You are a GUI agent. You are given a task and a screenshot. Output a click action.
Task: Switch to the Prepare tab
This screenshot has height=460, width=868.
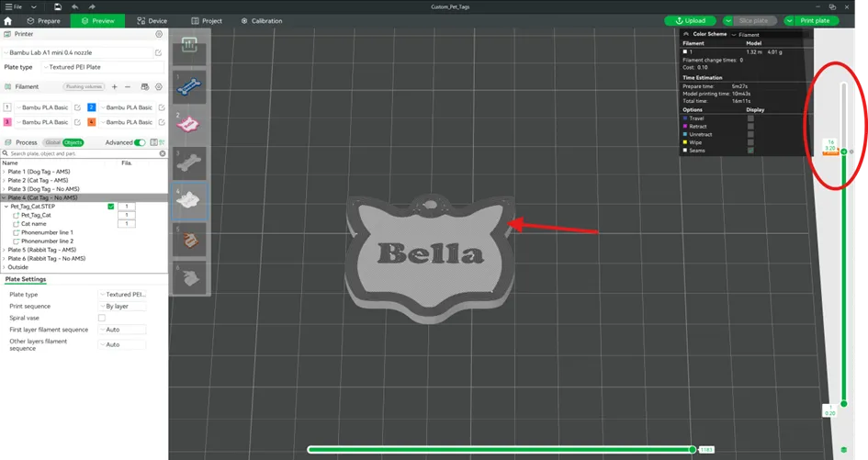(x=44, y=21)
